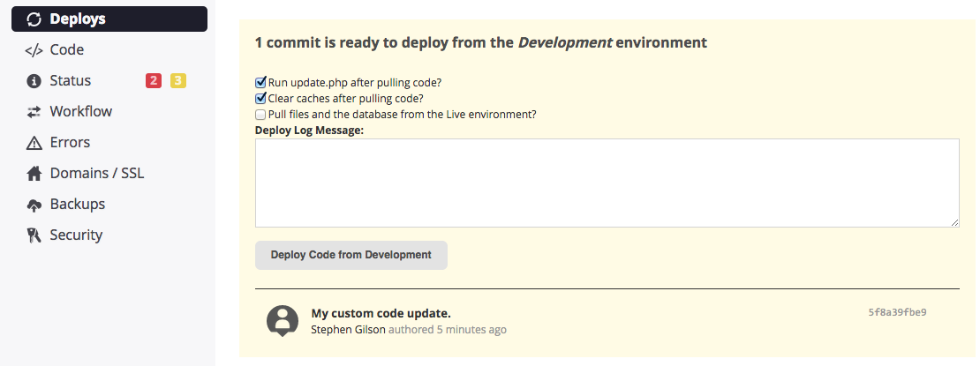Click the Status info circle icon
This screenshot has height=366, width=980.
34,81
